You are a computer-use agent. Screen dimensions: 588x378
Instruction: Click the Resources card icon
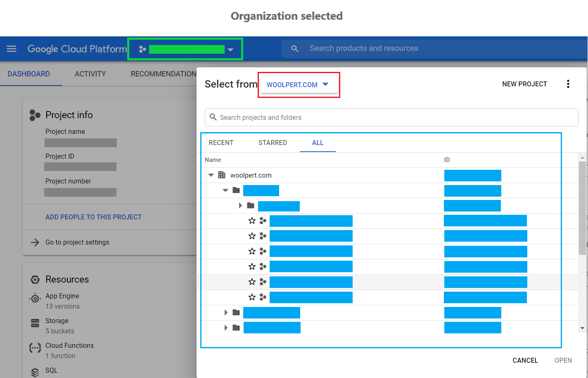click(35, 280)
